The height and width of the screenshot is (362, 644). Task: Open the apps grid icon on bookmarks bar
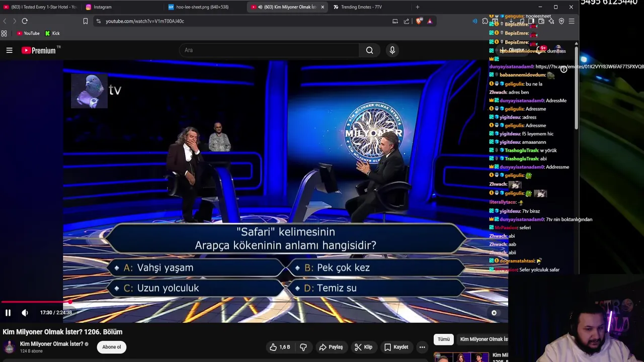[4, 33]
